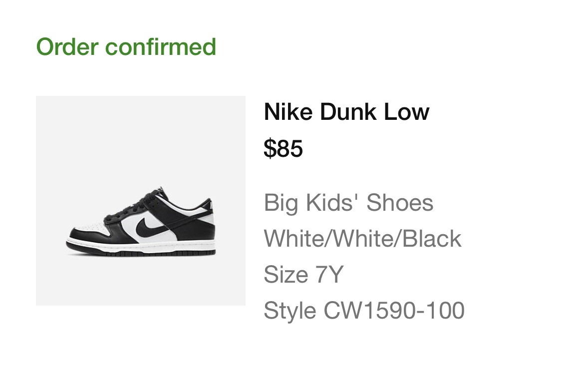This screenshot has height=392, width=584.
Task: Click the 'Size 7Y' line
Action: 303,275
